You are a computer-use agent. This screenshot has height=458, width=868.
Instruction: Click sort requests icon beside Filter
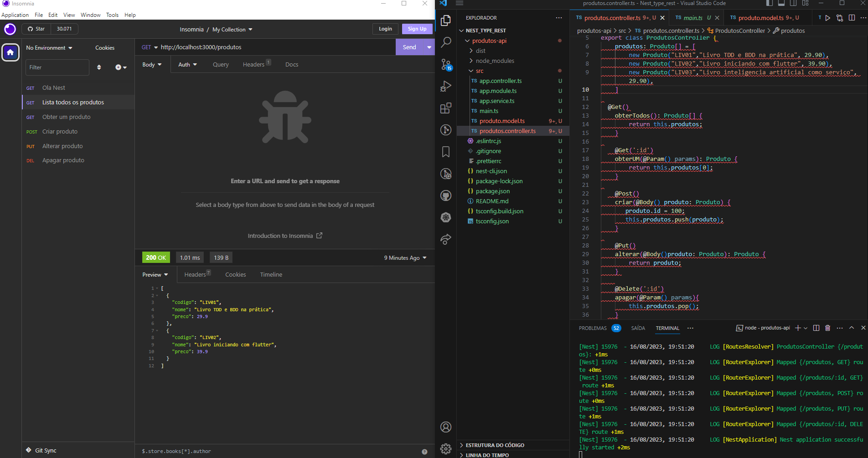pos(99,67)
